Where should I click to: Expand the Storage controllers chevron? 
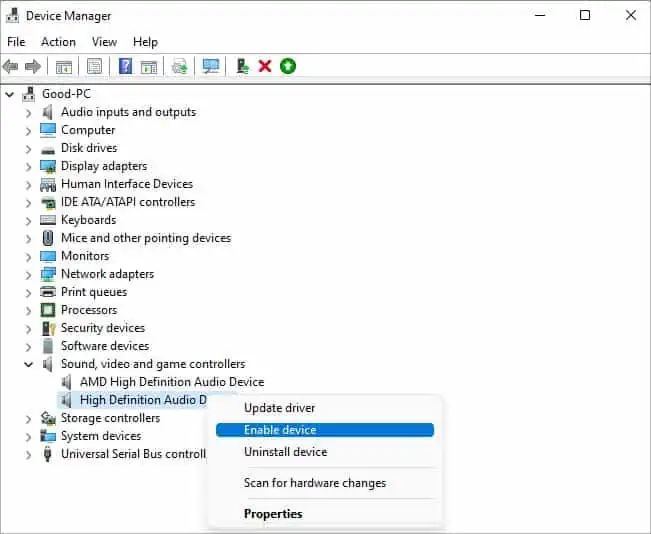click(x=28, y=419)
